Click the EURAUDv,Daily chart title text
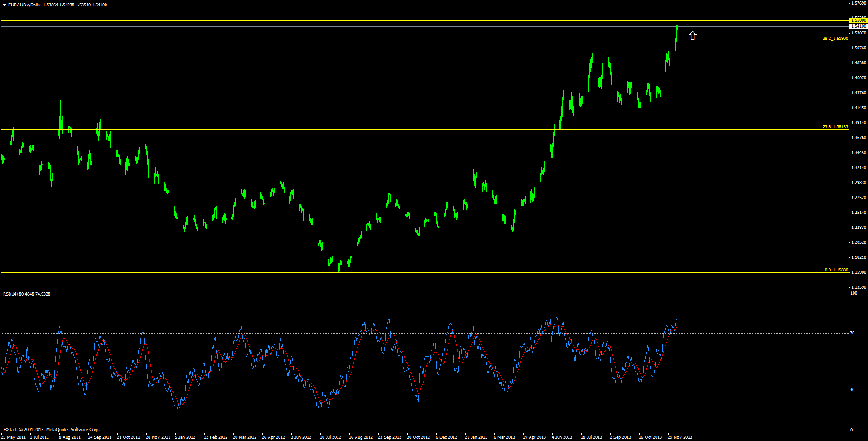 pos(24,5)
